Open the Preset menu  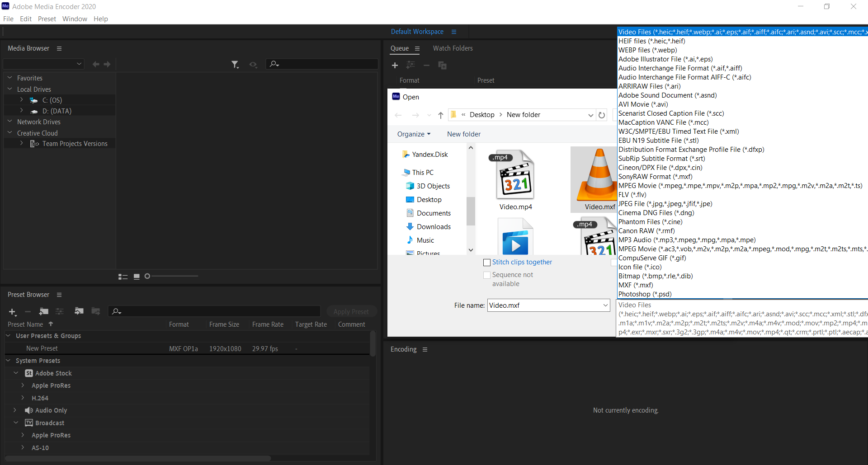pyautogui.click(x=47, y=19)
